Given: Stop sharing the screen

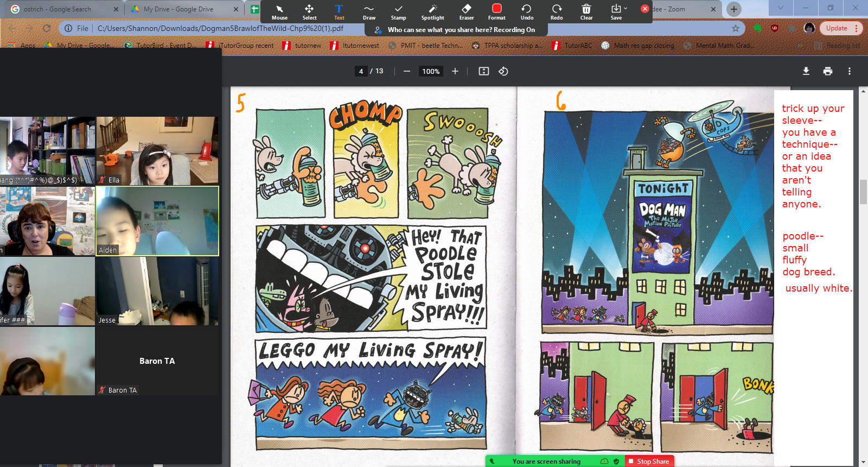Looking at the screenshot, I should 649,461.
